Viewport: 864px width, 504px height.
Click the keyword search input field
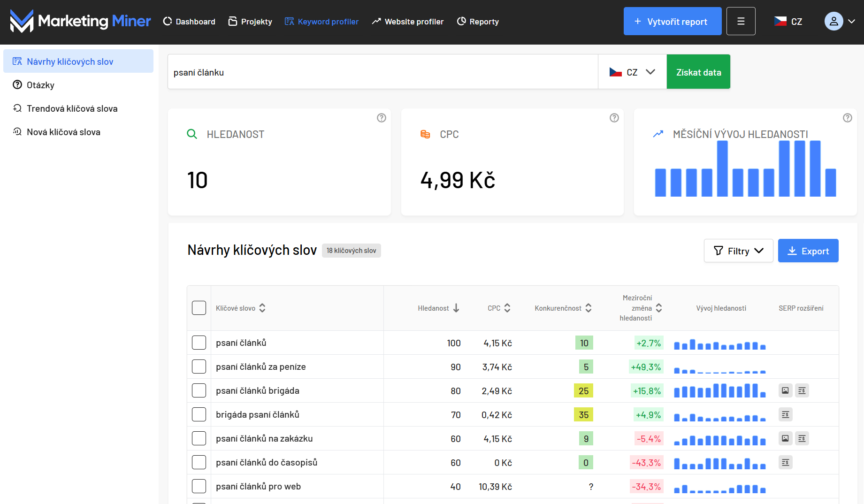[382, 72]
